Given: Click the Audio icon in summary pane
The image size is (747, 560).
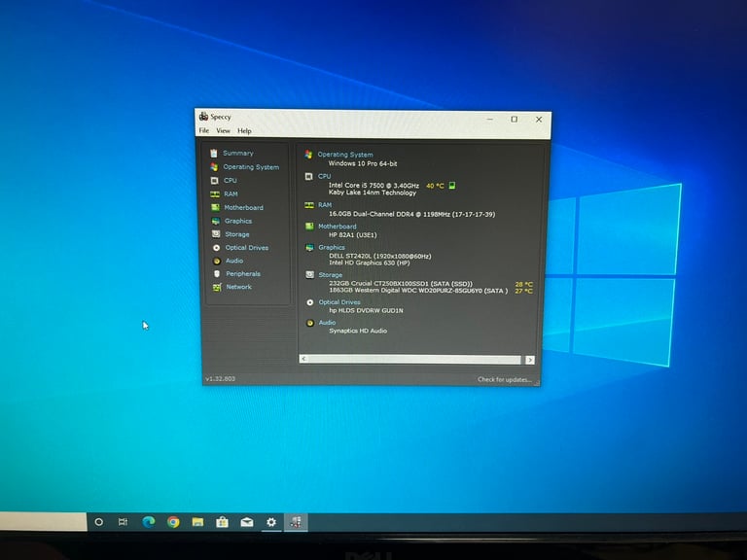Looking at the screenshot, I should click(x=310, y=323).
